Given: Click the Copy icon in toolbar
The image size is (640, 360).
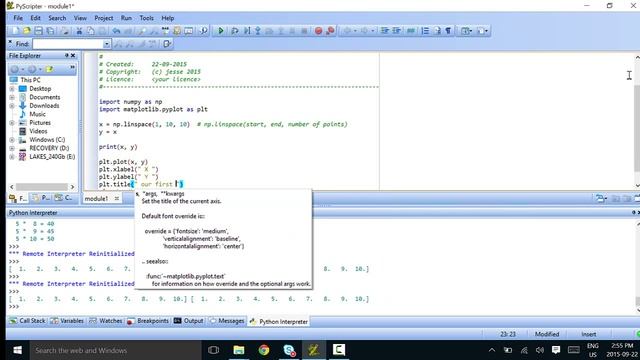Looking at the screenshot, I should click(90, 31).
